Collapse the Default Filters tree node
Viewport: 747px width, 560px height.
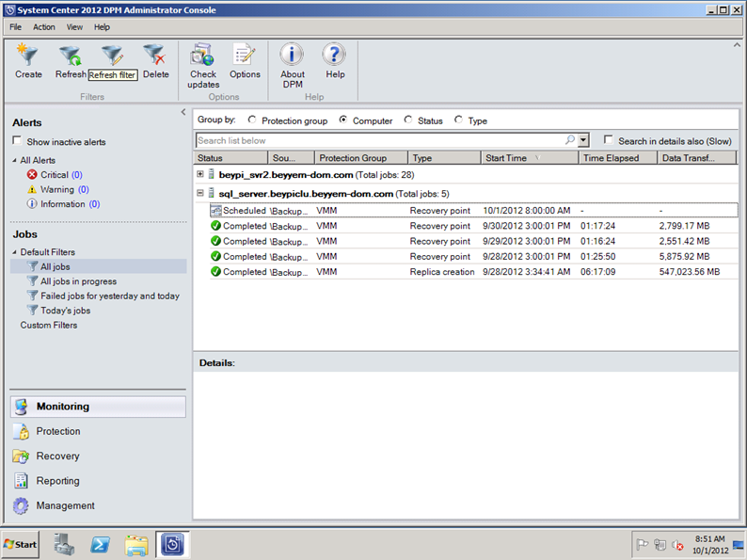(14, 252)
